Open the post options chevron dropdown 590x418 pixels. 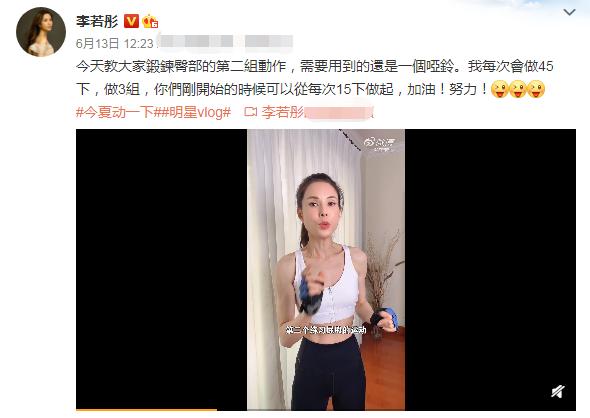click(x=569, y=12)
